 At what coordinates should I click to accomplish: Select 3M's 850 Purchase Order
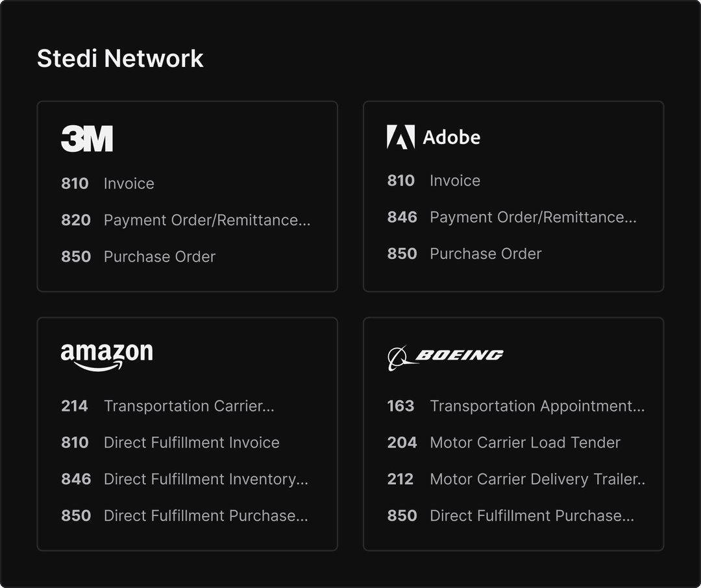pos(138,256)
